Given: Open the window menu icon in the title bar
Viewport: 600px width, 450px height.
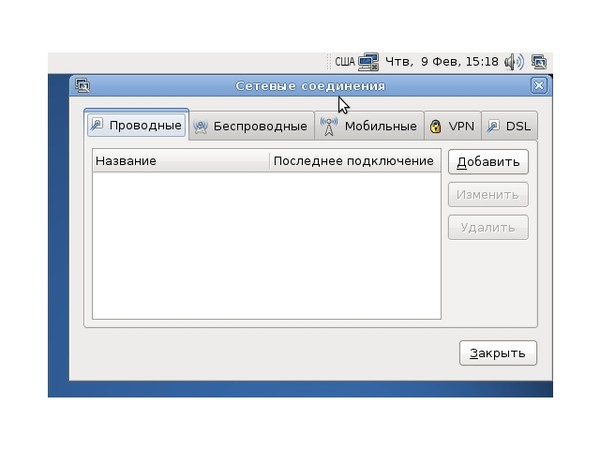Looking at the screenshot, I should 82,85.
